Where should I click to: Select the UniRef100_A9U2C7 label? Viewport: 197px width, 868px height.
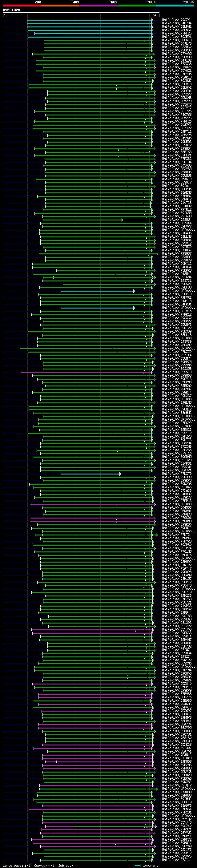click(177, 396)
